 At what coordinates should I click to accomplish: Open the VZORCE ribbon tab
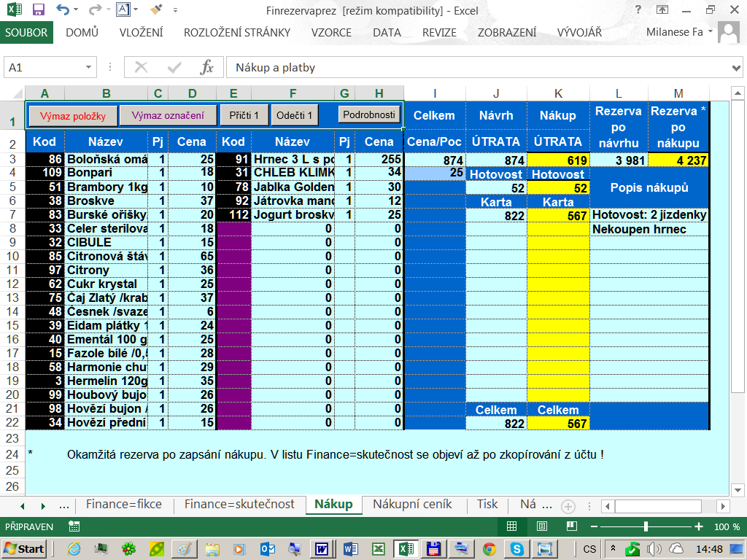(331, 33)
